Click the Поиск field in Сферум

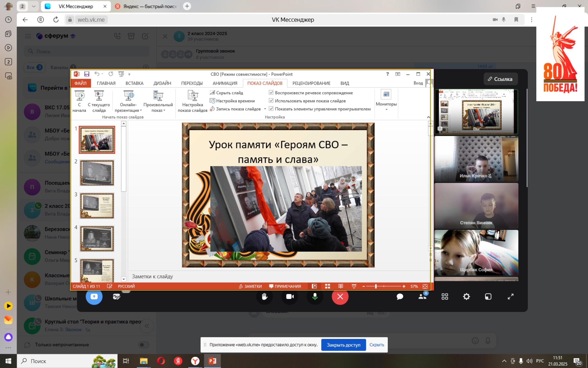pos(87,51)
